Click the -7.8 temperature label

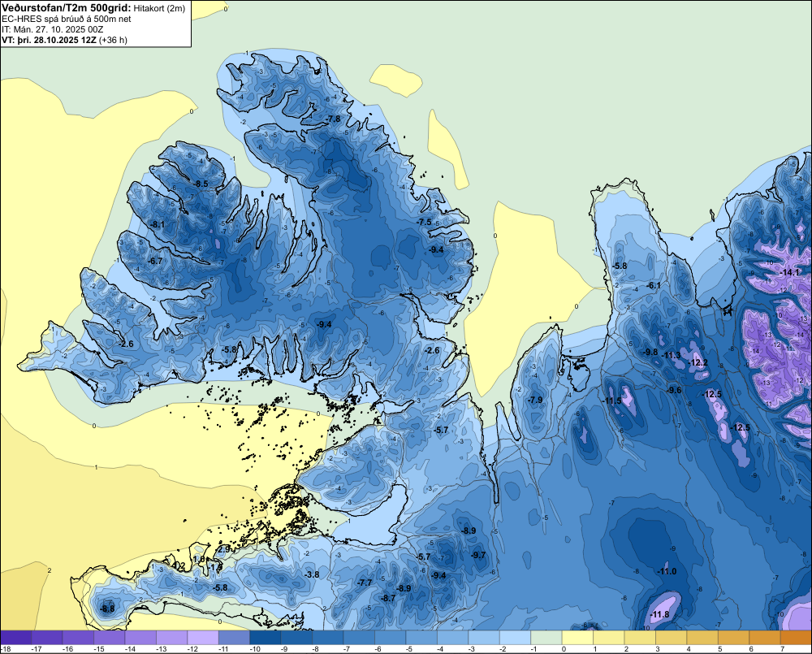click(x=334, y=119)
